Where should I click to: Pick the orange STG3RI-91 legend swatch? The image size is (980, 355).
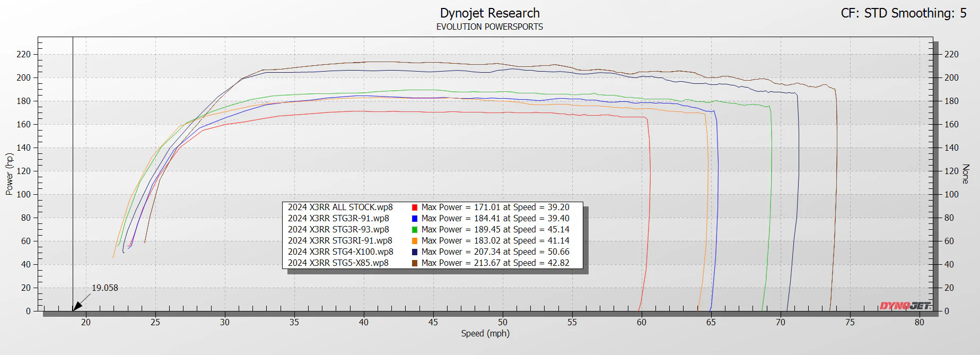pos(414,241)
